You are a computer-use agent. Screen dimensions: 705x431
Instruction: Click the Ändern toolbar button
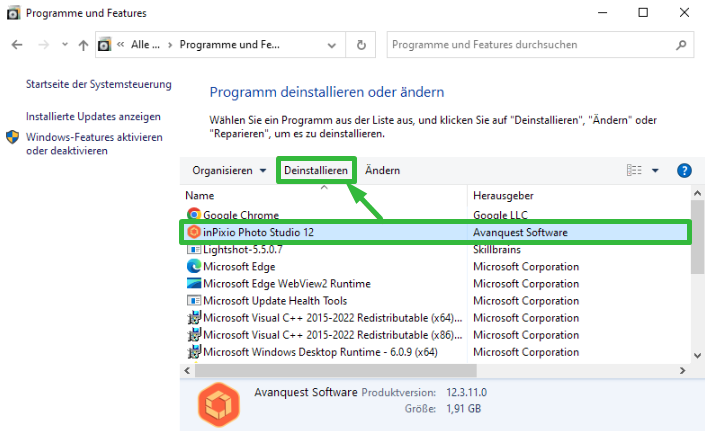click(x=382, y=170)
